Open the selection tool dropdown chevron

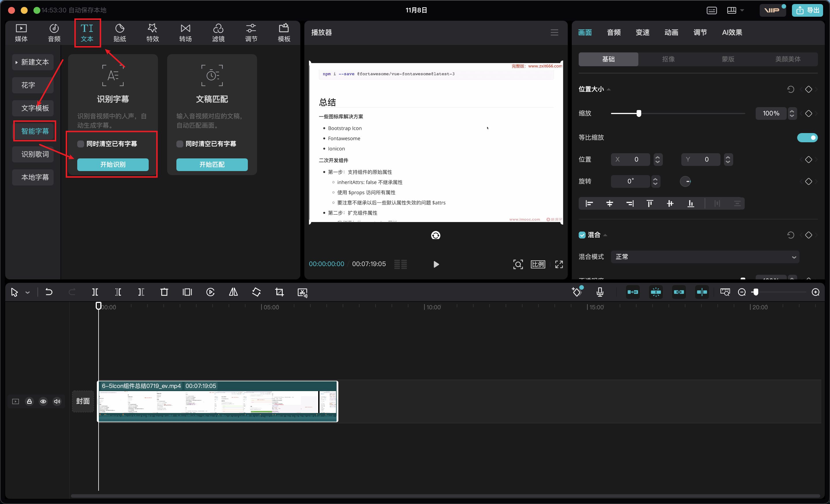pos(28,292)
